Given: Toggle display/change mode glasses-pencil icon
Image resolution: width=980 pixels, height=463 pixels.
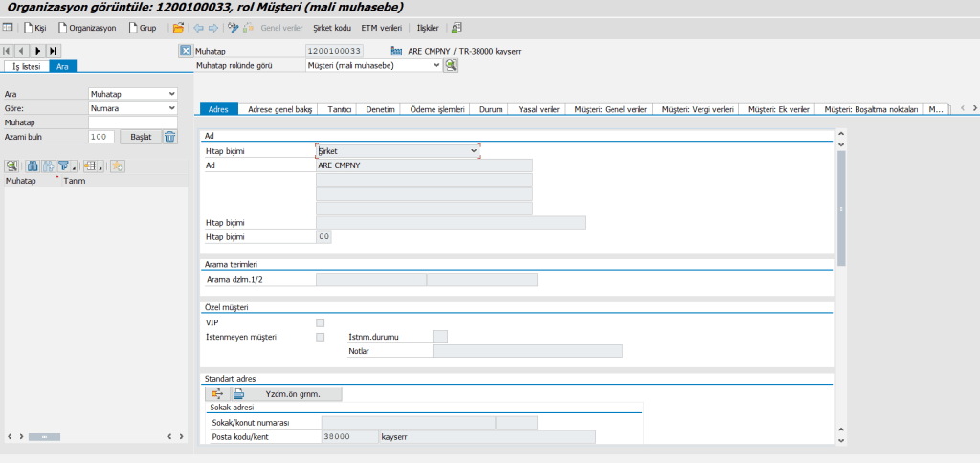Looking at the screenshot, I should click(234, 28).
